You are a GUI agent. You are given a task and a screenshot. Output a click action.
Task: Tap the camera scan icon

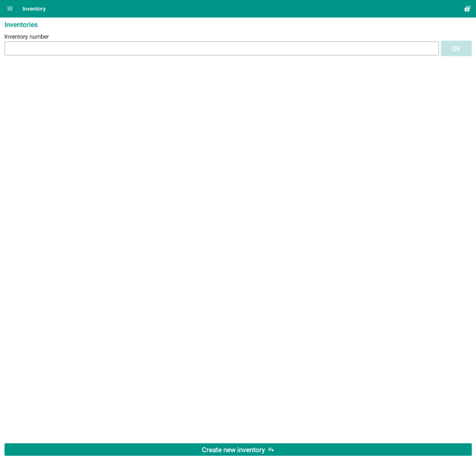click(x=467, y=9)
